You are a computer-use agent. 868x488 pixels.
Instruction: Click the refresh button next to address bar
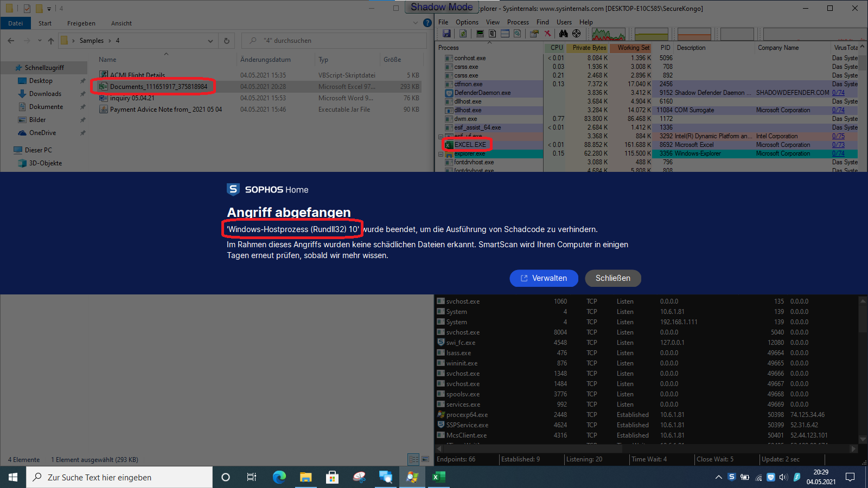click(227, 41)
